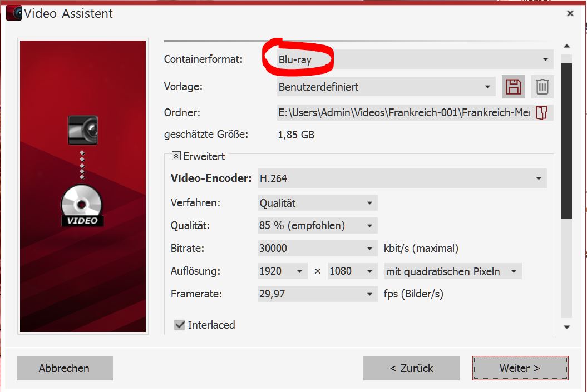Image resolution: width=587 pixels, height=392 pixels.
Task: Browse for output folder via folder icon
Action: [x=542, y=112]
